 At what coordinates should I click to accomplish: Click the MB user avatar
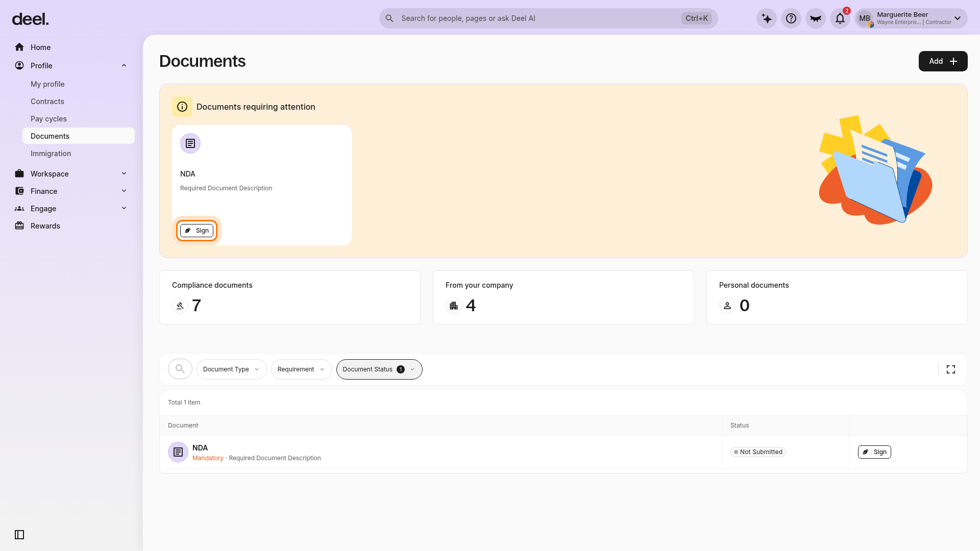pyautogui.click(x=865, y=18)
